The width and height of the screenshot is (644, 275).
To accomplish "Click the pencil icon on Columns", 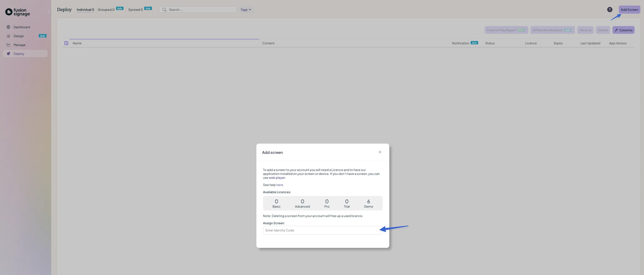I will [616, 30].
